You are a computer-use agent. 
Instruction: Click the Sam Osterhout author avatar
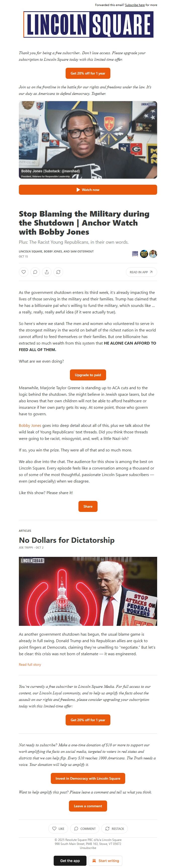coord(153,254)
